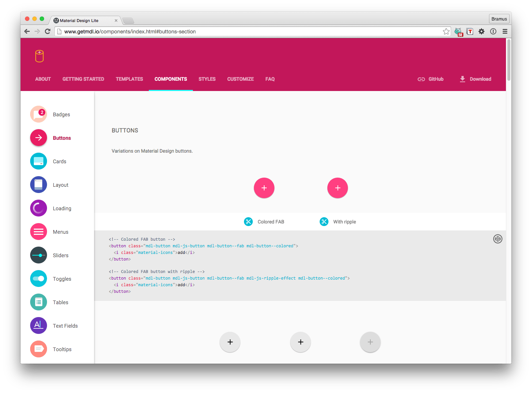Select the Badges sidebar icon
This screenshot has width=532, height=393.
pyautogui.click(x=38, y=114)
